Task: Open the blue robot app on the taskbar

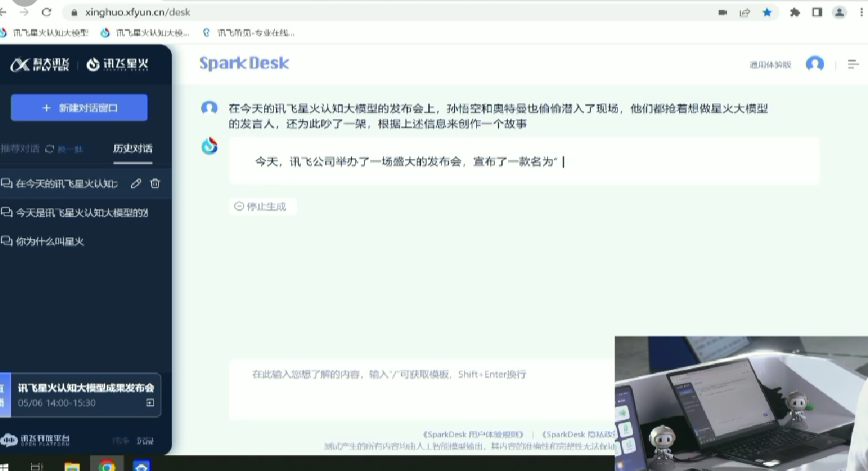Action: (142, 466)
